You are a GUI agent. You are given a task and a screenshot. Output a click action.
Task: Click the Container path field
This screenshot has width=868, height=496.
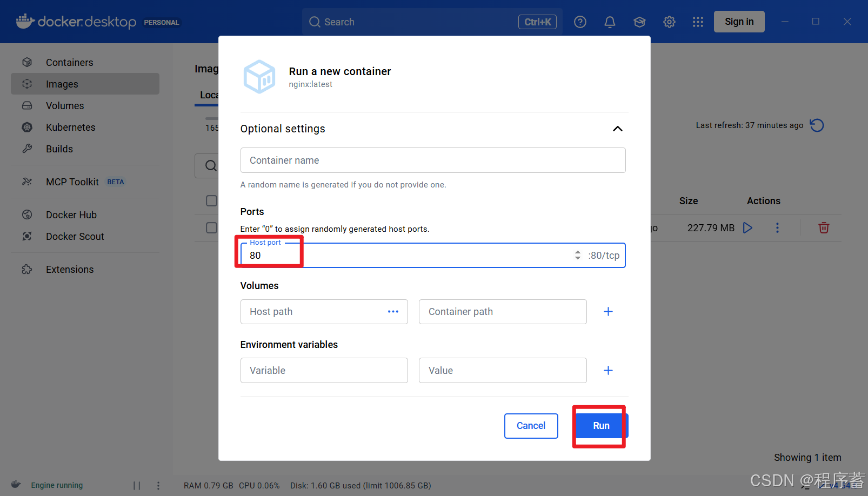pyautogui.click(x=503, y=312)
